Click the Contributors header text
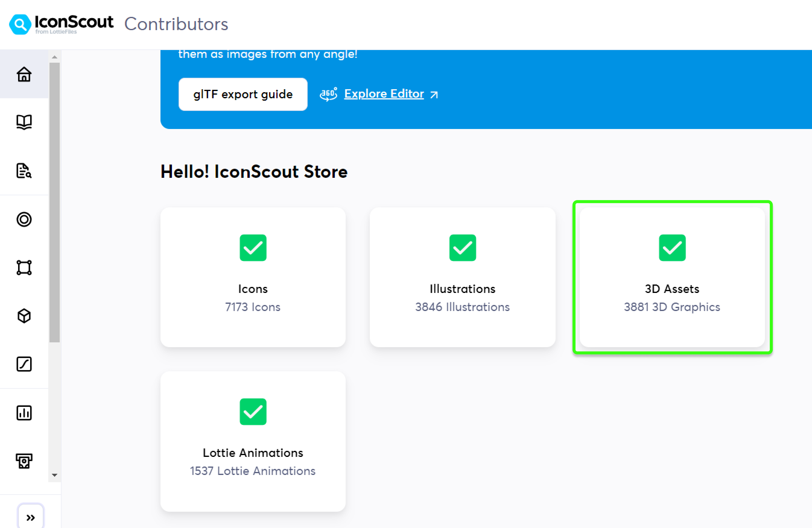The height and width of the screenshot is (528, 812). click(x=176, y=24)
